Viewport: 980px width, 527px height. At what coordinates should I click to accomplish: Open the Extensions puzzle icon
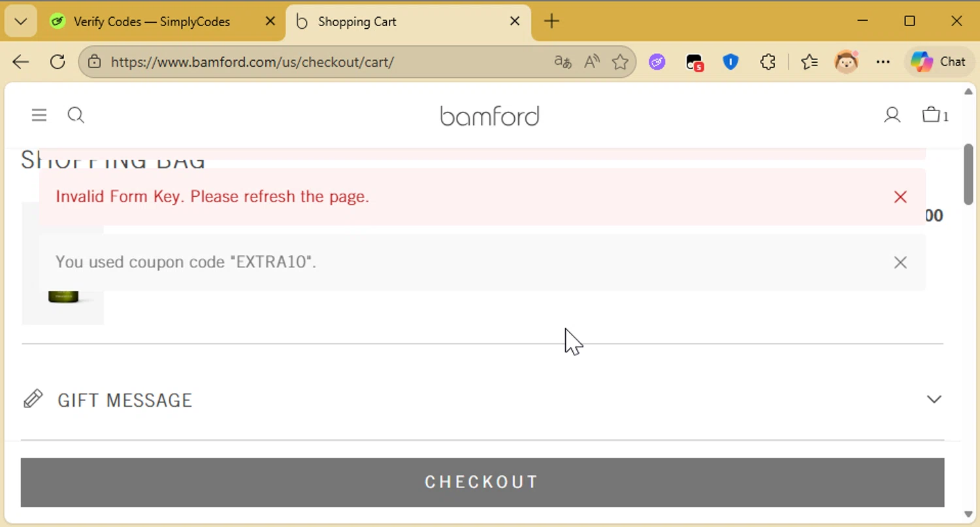(x=768, y=62)
